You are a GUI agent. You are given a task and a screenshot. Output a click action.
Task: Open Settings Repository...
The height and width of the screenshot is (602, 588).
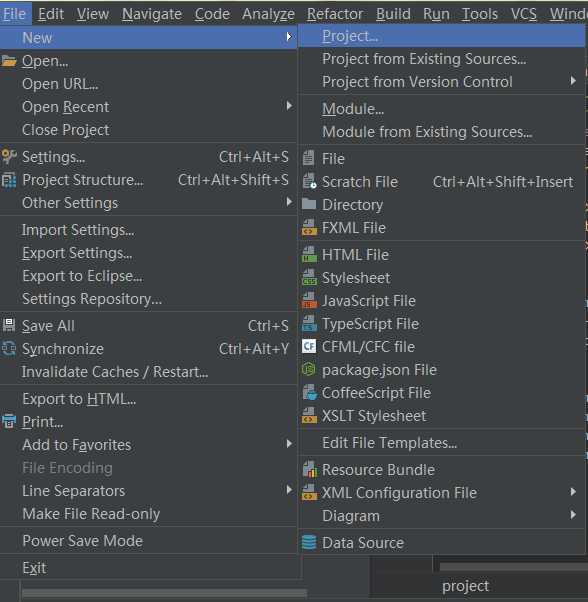(x=148, y=299)
